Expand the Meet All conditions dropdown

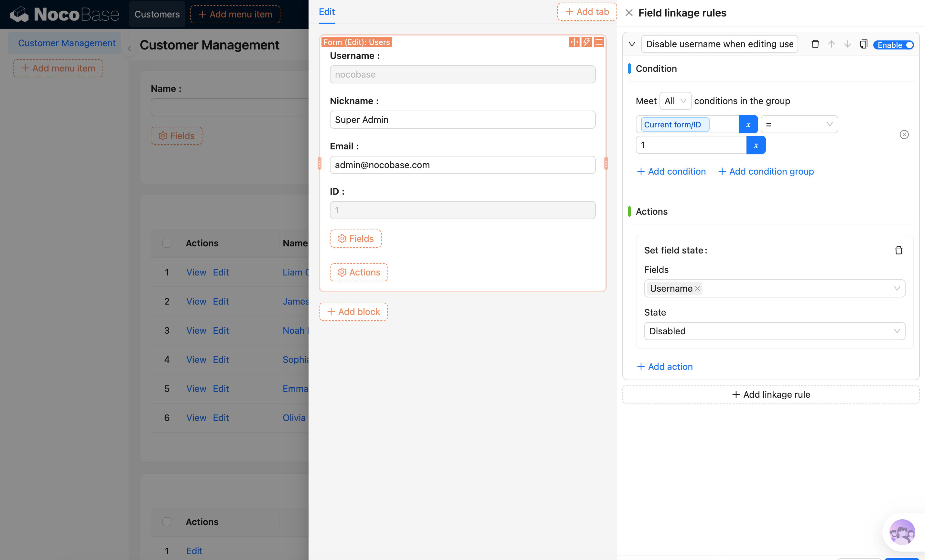point(675,101)
